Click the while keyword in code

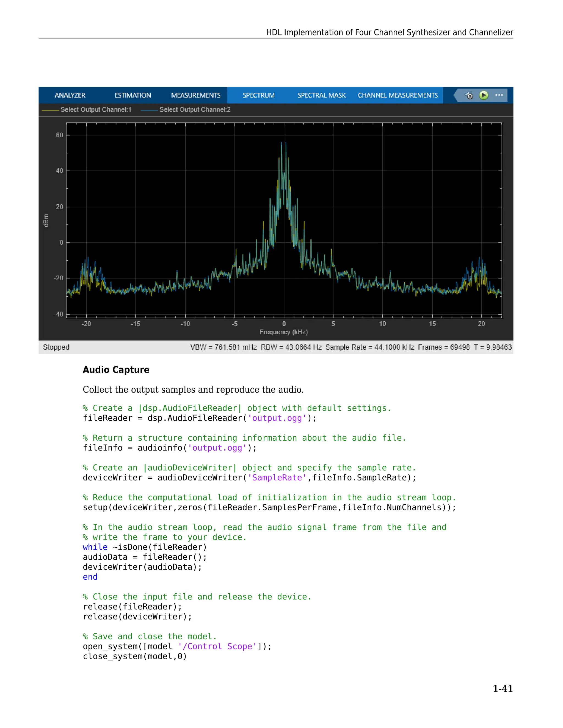tap(95, 547)
